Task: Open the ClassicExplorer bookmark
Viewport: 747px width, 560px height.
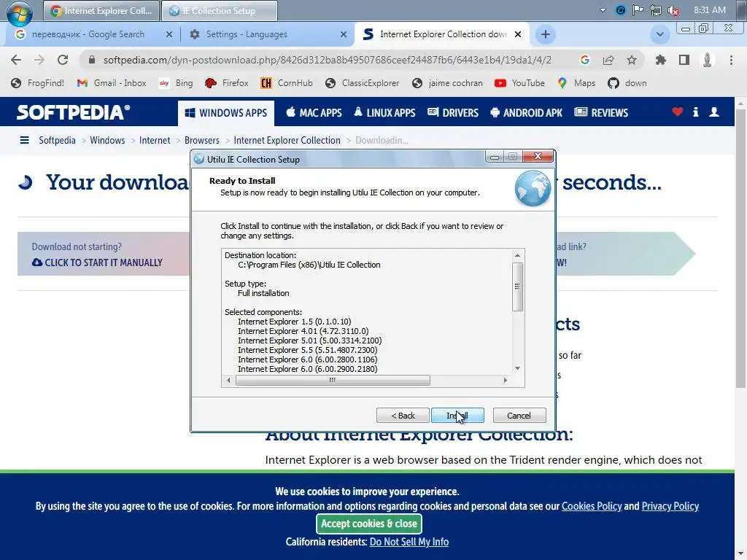Action: click(362, 83)
